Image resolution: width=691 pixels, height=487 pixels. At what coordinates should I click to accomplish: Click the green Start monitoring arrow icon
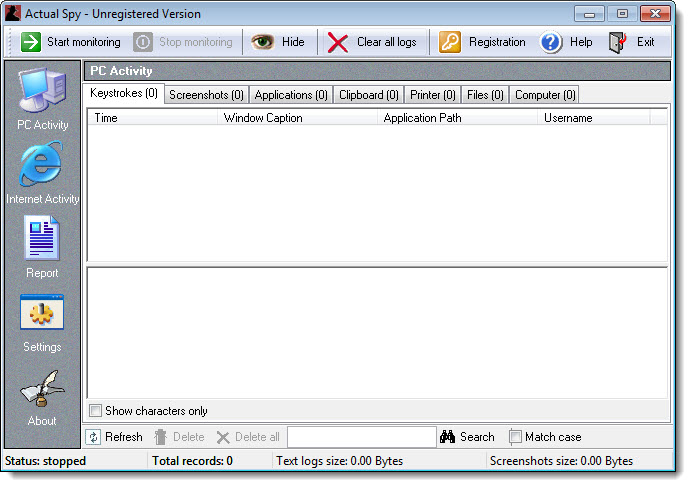tap(31, 42)
